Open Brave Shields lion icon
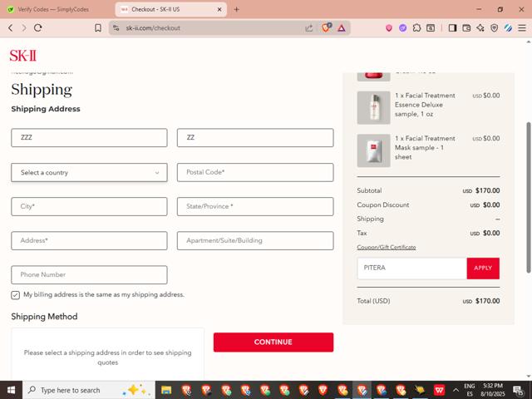The height and width of the screenshot is (399, 532). [326, 27]
